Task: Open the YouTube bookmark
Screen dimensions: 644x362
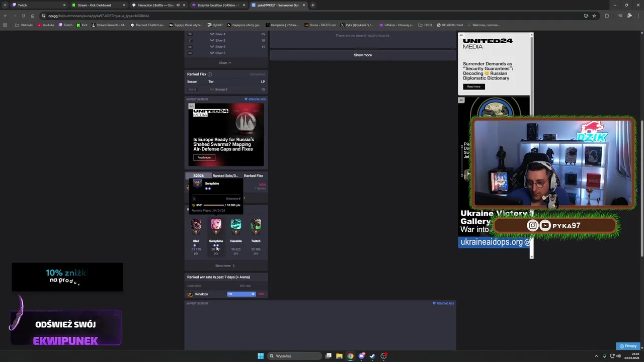Action: [x=46, y=25]
